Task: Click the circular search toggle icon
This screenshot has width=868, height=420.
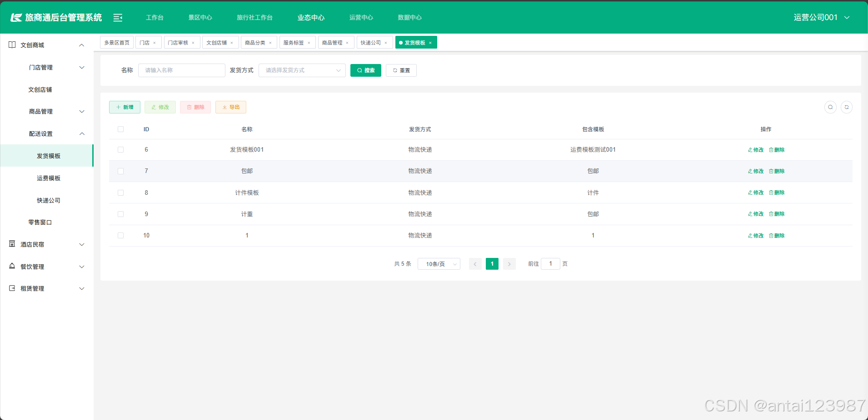Action: coord(830,107)
